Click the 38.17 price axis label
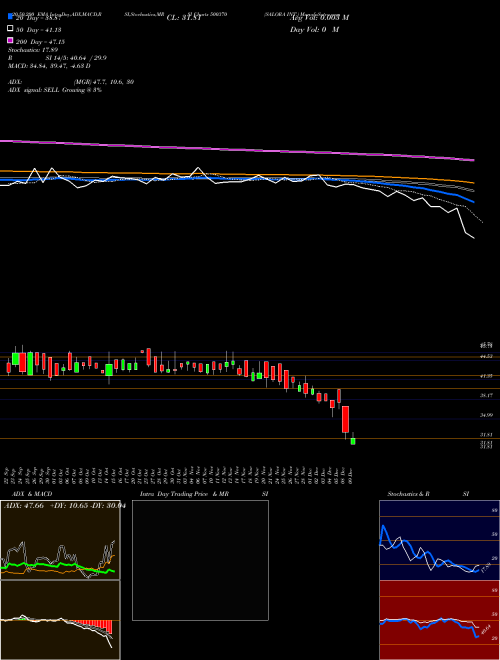Viewport: 500px width, 660px height. pyautogui.click(x=487, y=395)
